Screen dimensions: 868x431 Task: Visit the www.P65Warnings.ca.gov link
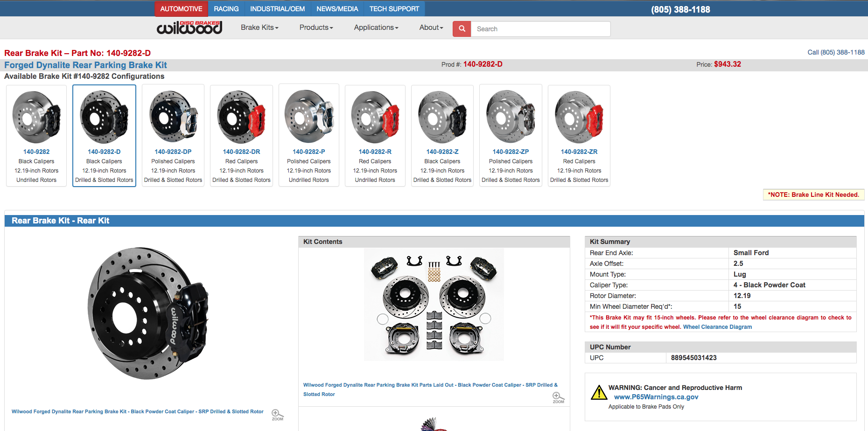point(656,397)
